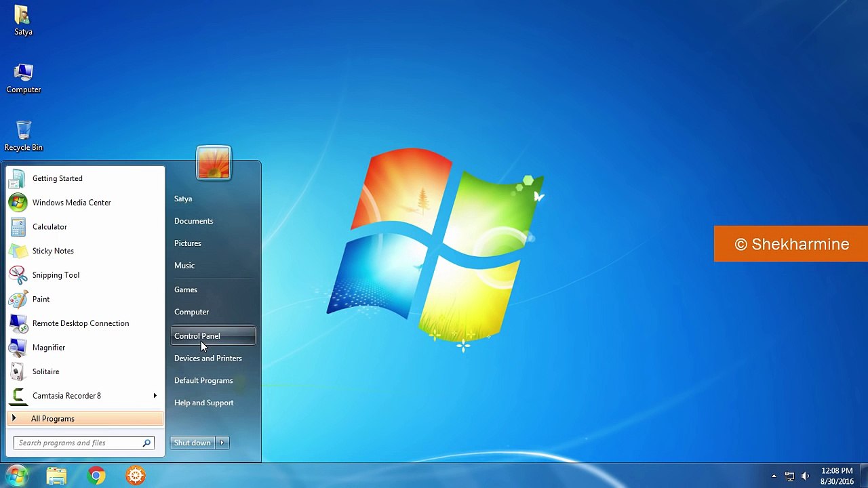The image size is (868, 488).
Task: Click the Show desktop strip after the clock
Action: point(863,476)
